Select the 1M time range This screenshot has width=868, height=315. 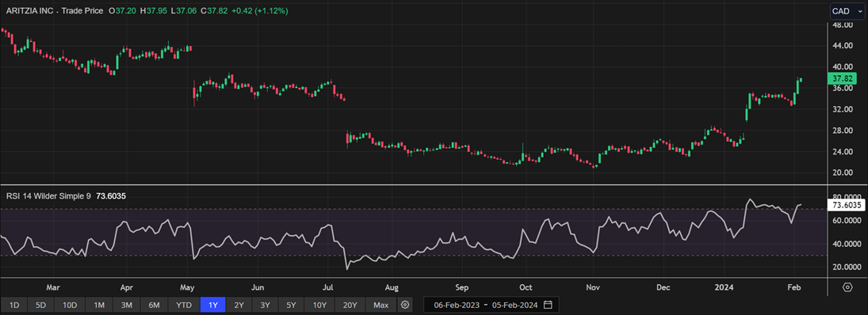click(98, 305)
